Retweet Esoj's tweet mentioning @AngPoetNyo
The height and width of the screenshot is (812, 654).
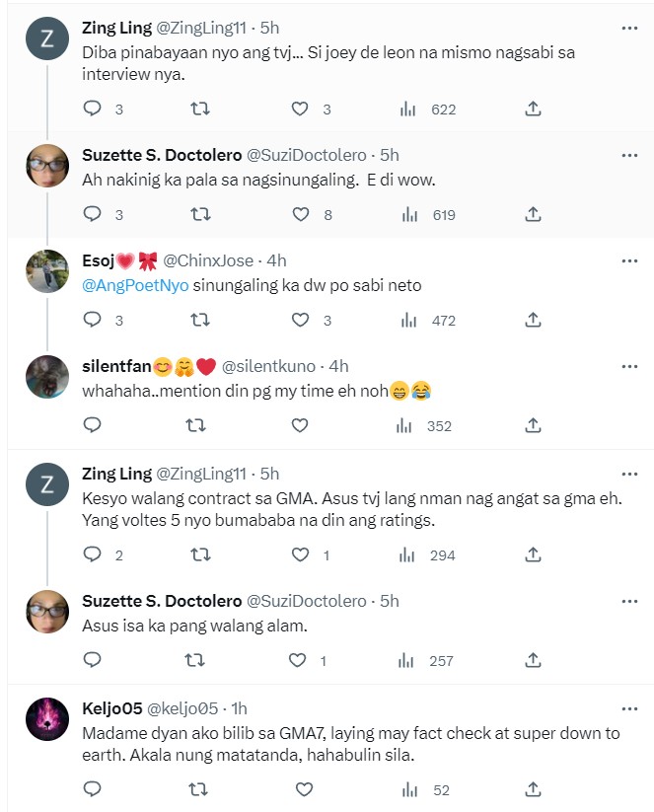[x=197, y=319]
